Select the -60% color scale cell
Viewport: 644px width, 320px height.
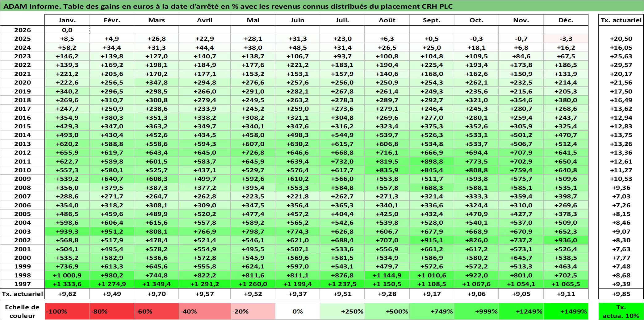pos(157,311)
